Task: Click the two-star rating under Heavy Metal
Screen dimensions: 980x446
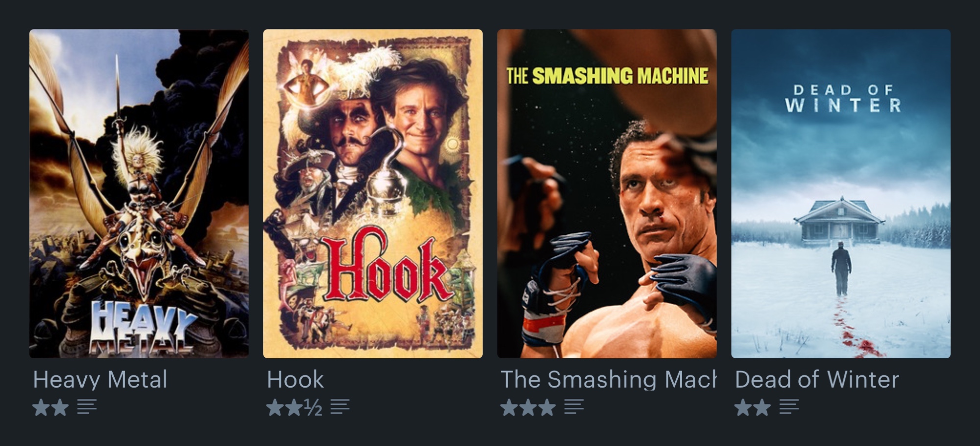Action: tap(50, 407)
